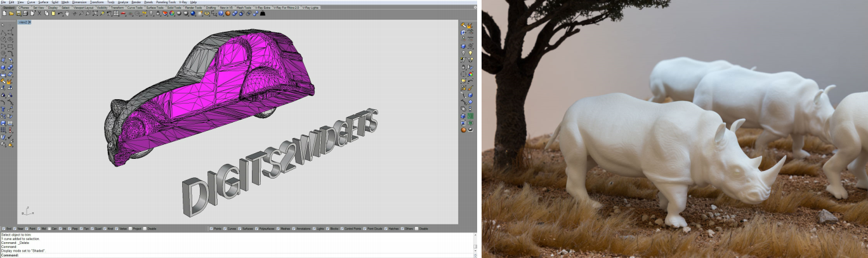This screenshot has height=258, width=868.
Task: Switch to the Set View toolbar tab
Action: click(x=39, y=8)
